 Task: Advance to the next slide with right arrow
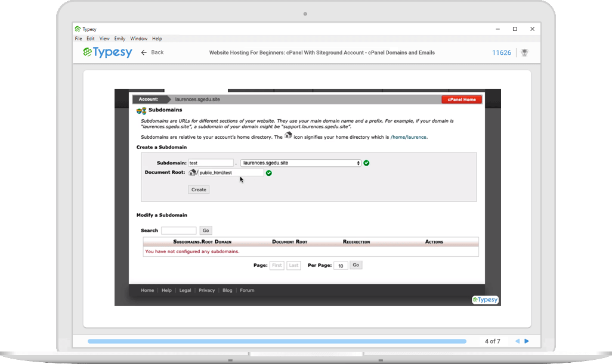pyautogui.click(x=527, y=341)
